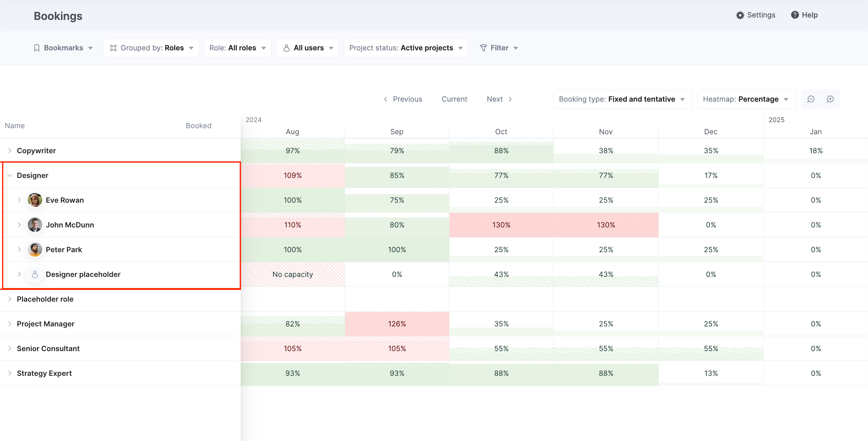Expand the Copywriter role group

tap(9, 150)
